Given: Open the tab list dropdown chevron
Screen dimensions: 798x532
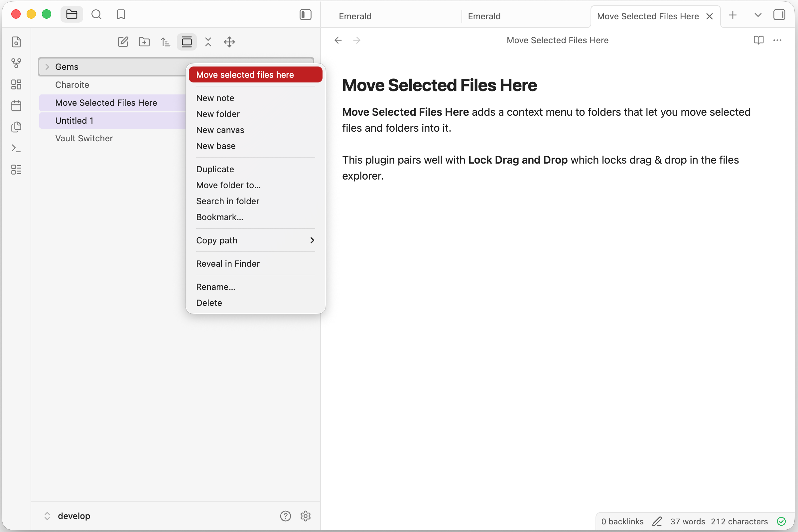Looking at the screenshot, I should [x=758, y=15].
